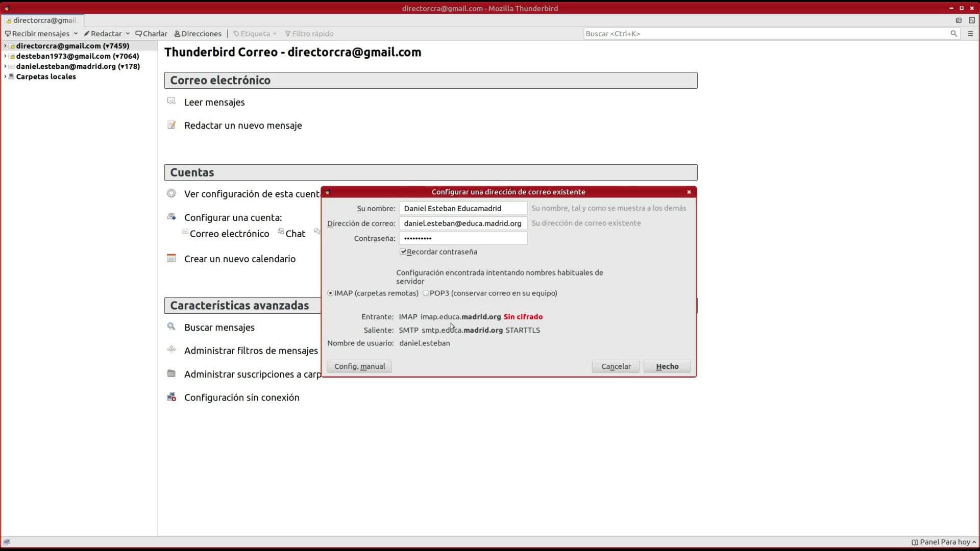Click the Leer mensajes icon
Screen dimensions: 980x551
[x=171, y=101]
